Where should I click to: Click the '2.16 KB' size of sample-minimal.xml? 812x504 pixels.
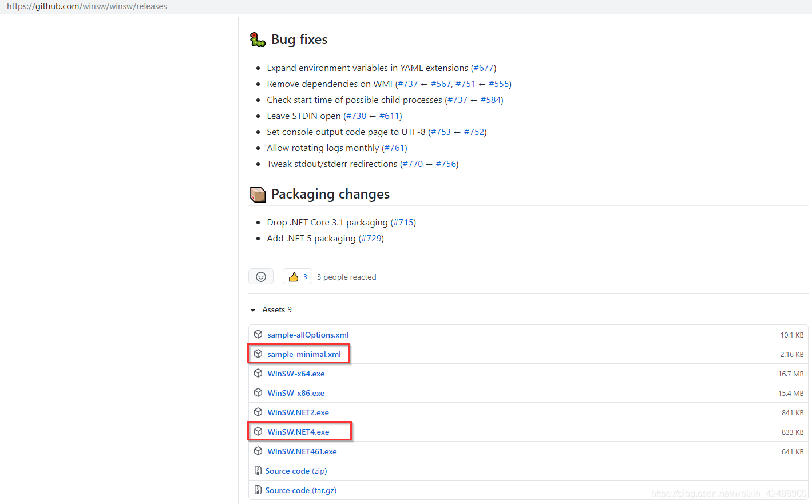coord(792,354)
